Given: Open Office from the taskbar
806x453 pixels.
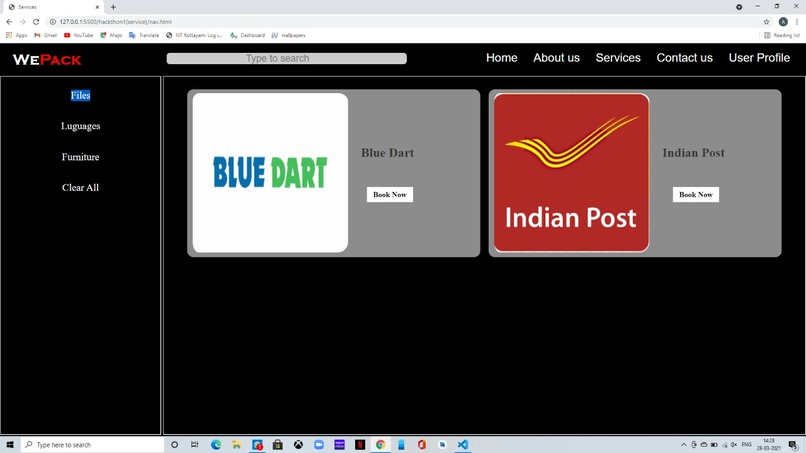Looking at the screenshot, I should click(x=422, y=444).
